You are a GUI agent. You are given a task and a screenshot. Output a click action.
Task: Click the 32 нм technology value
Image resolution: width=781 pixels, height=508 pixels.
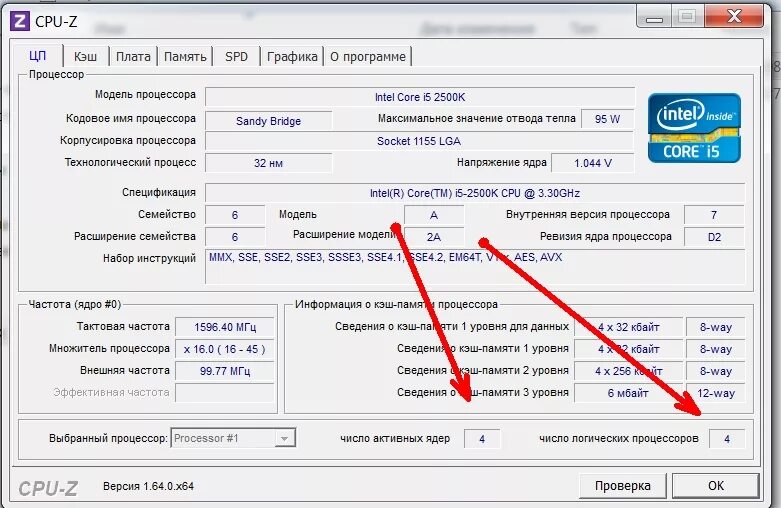268,163
